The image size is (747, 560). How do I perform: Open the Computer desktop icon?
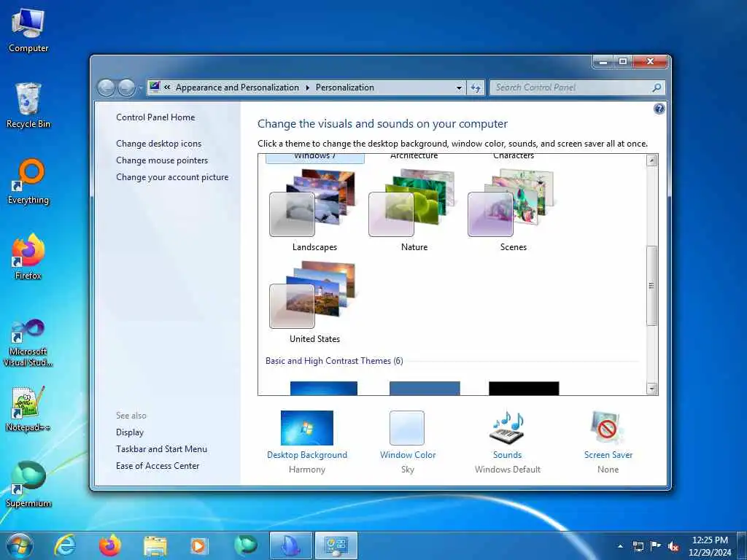(28, 31)
